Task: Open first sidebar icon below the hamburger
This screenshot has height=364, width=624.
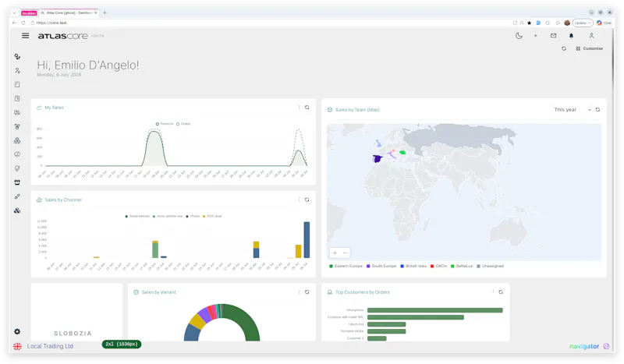Action: click(x=17, y=56)
